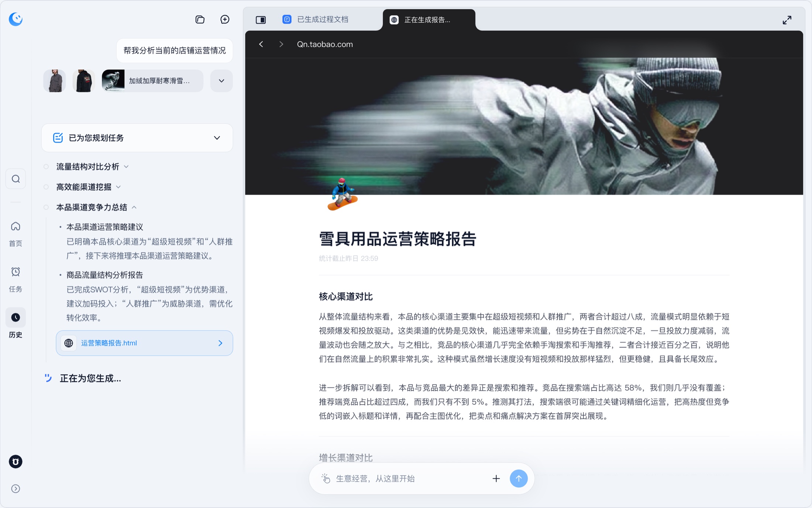The height and width of the screenshot is (508, 812).
Task: Open 加绒加厚耐寒滑雪 product chip
Action: click(x=152, y=81)
